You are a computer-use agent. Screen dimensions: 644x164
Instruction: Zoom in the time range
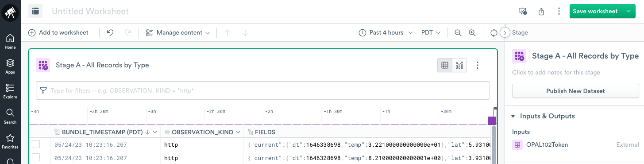(472, 33)
